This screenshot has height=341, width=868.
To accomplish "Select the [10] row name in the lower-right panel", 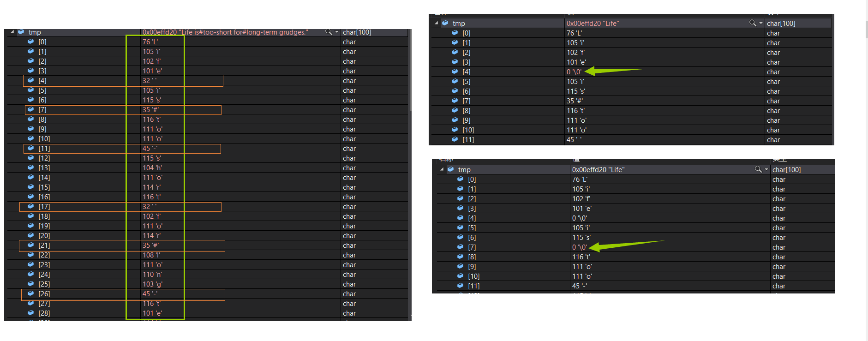I will pyautogui.click(x=474, y=276).
